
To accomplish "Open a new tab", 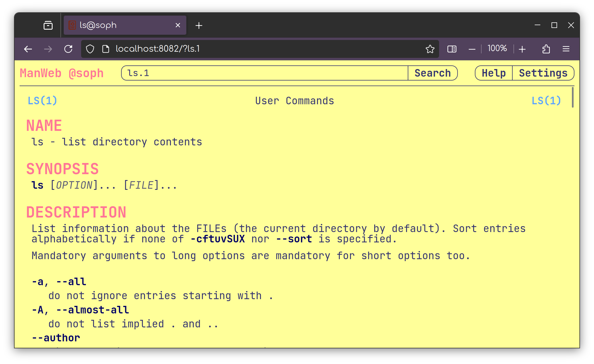I will (199, 25).
